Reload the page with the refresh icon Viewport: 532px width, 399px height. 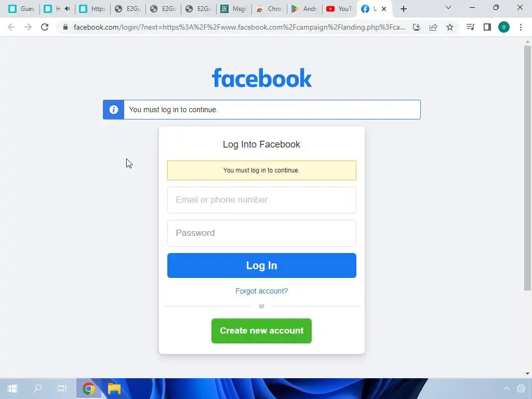[45, 27]
